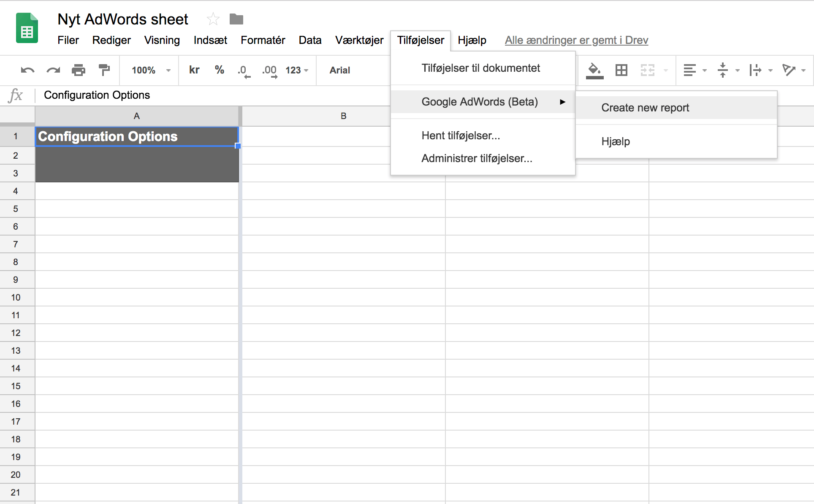The height and width of the screenshot is (504, 814).
Task: Select row 4 header
Action: (17, 191)
